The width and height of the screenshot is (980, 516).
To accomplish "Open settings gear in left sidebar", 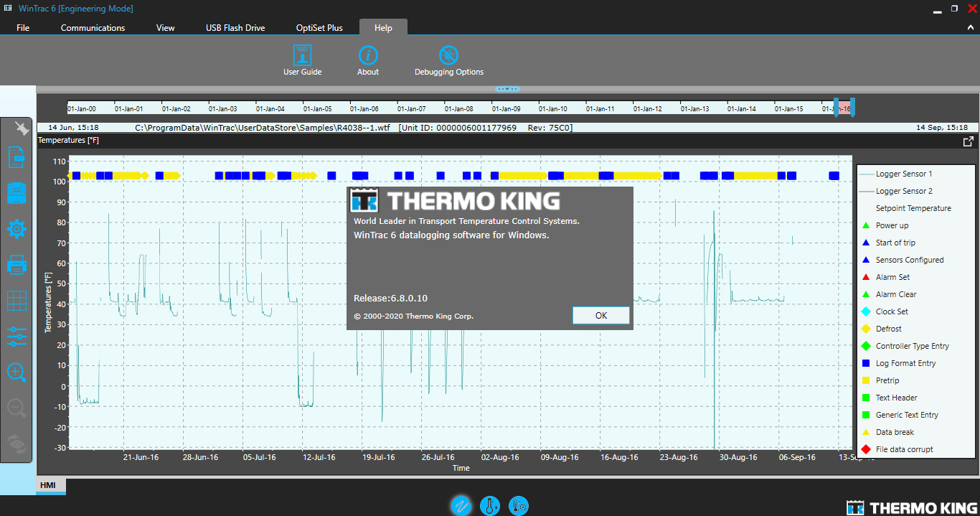I will (x=17, y=230).
